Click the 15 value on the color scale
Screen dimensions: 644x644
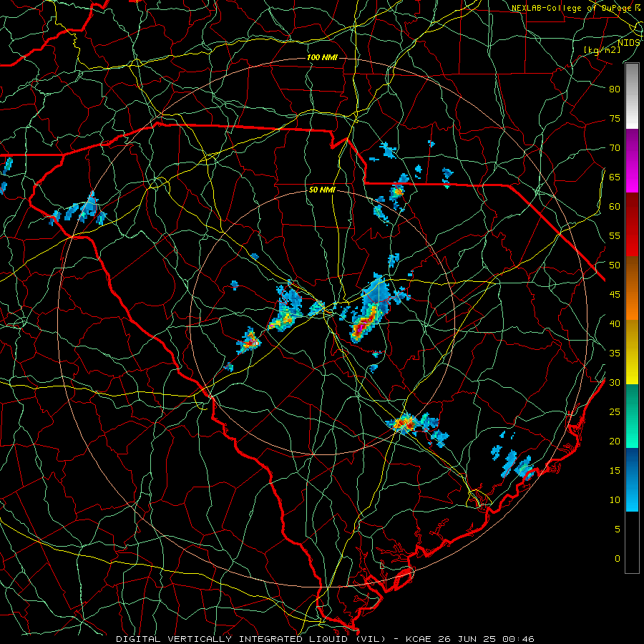(615, 470)
